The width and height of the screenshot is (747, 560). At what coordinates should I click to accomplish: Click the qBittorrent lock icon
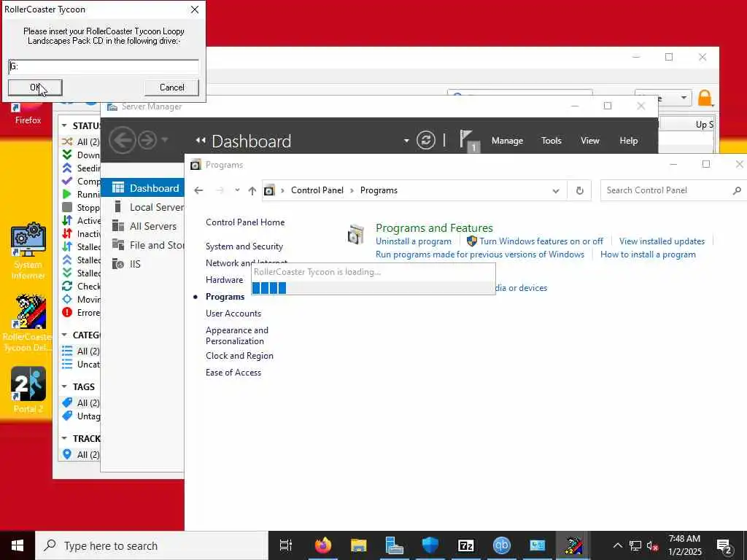[x=705, y=98]
